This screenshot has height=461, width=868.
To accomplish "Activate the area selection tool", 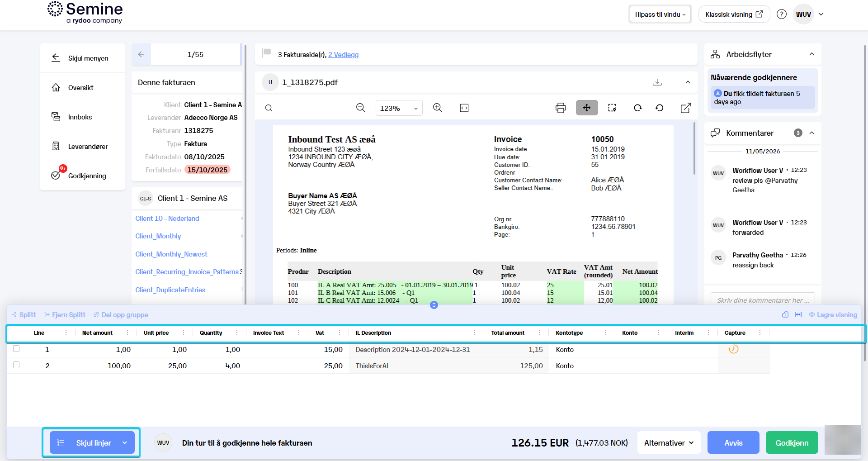I will click(612, 108).
